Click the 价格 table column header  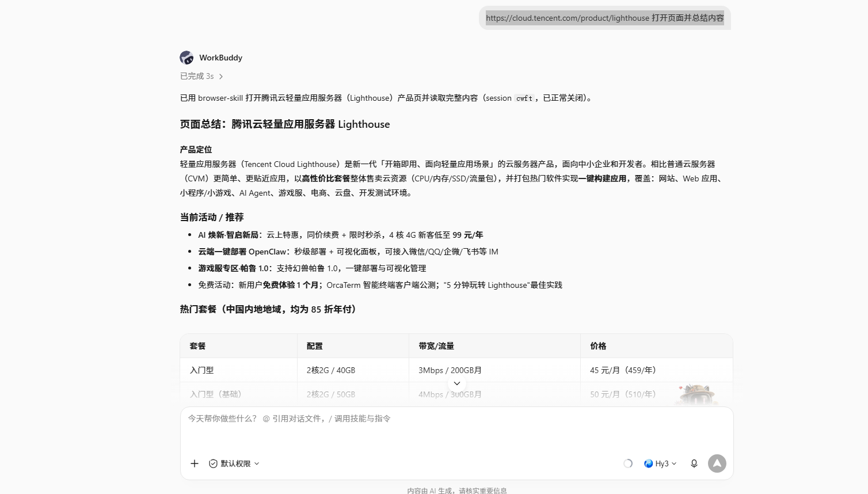click(x=656, y=346)
